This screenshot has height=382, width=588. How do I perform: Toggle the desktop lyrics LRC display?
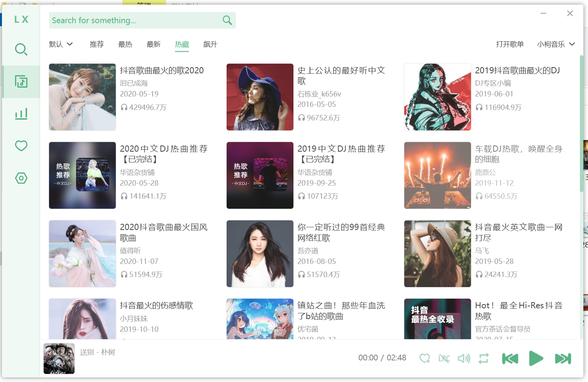coord(444,358)
